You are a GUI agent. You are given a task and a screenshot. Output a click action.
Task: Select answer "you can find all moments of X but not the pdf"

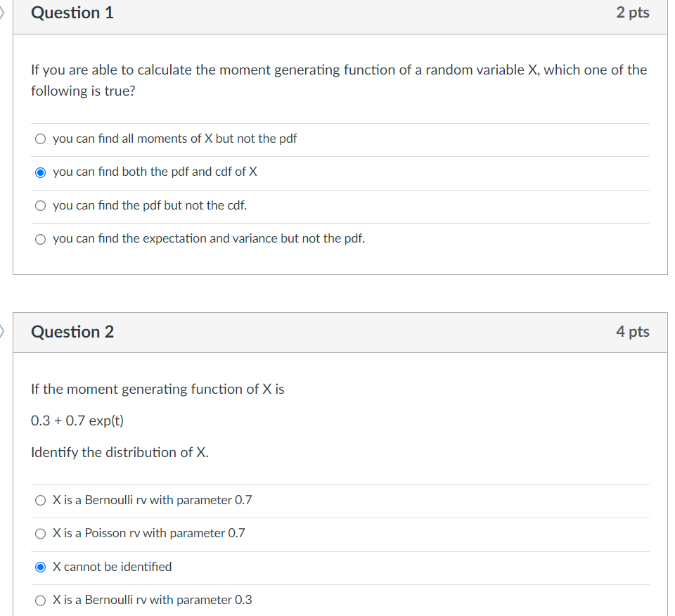40,139
